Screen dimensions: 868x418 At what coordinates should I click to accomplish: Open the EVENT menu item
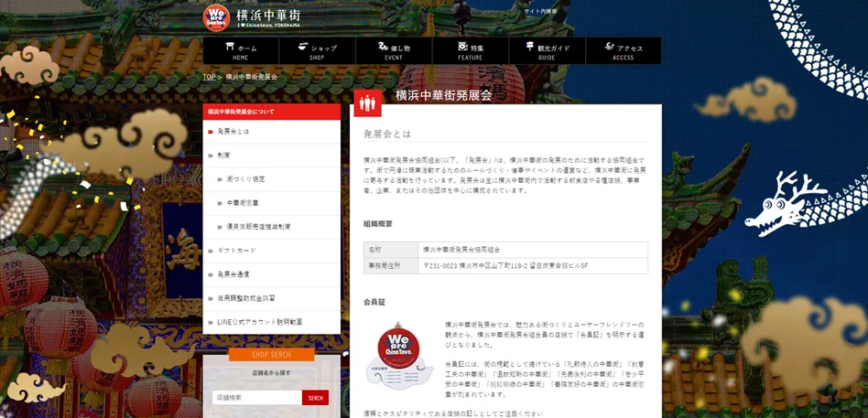393,51
